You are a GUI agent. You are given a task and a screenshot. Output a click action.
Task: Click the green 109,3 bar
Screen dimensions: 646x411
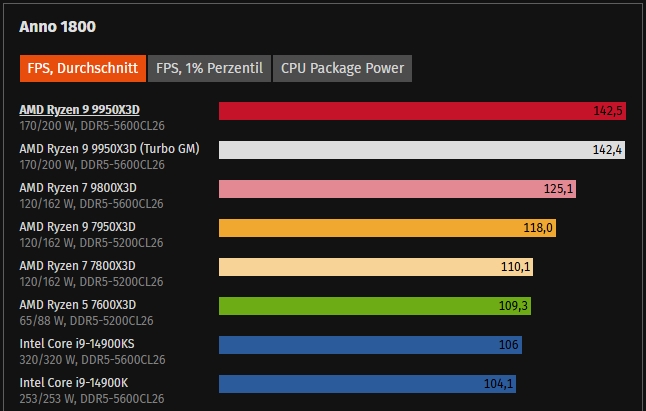(x=375, y=306)
